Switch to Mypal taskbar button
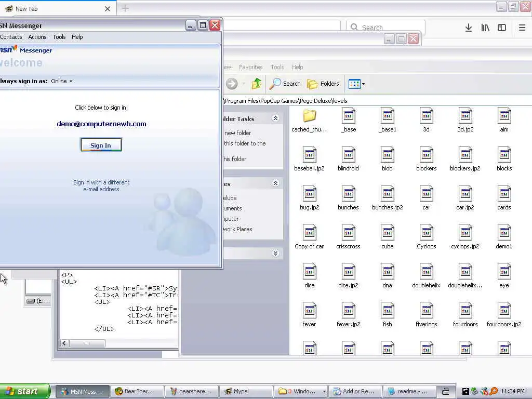Screen dimensions: 532x399 (246, 391)
